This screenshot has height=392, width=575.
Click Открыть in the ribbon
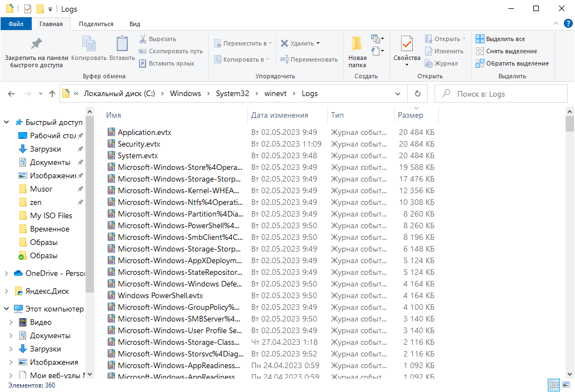pyautogui.click(x=445, y=39)
